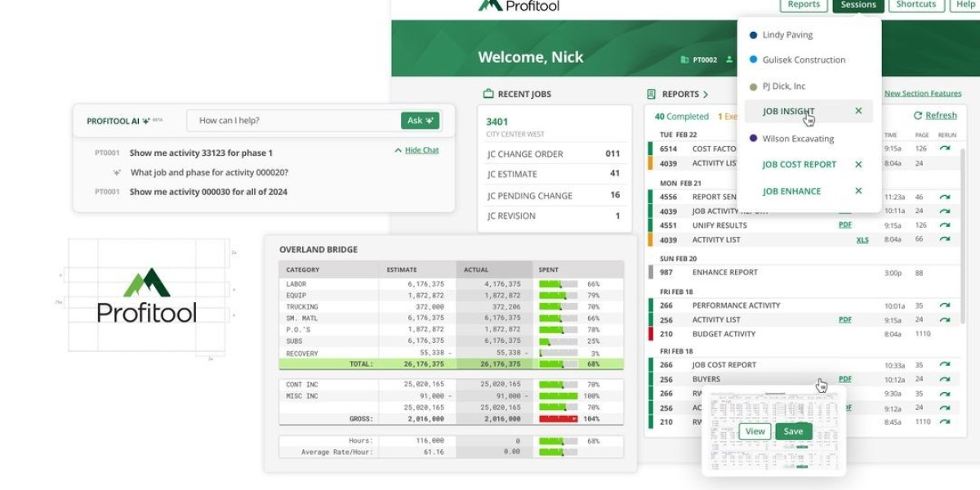Rerun the 10:11a Job Activity report

pyautogui.click(x=945, y=211)
